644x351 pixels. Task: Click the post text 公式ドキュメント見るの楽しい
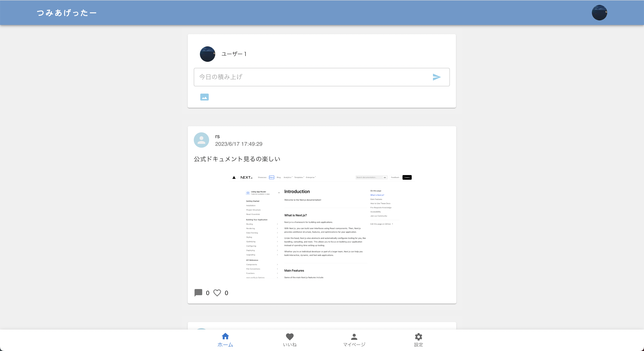point(237,159)
